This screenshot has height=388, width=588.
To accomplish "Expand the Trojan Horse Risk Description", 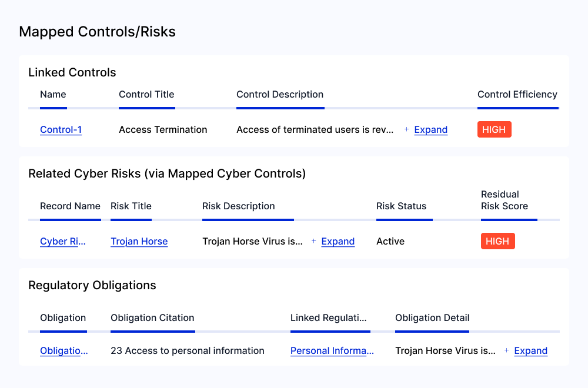I will [338, 242].
